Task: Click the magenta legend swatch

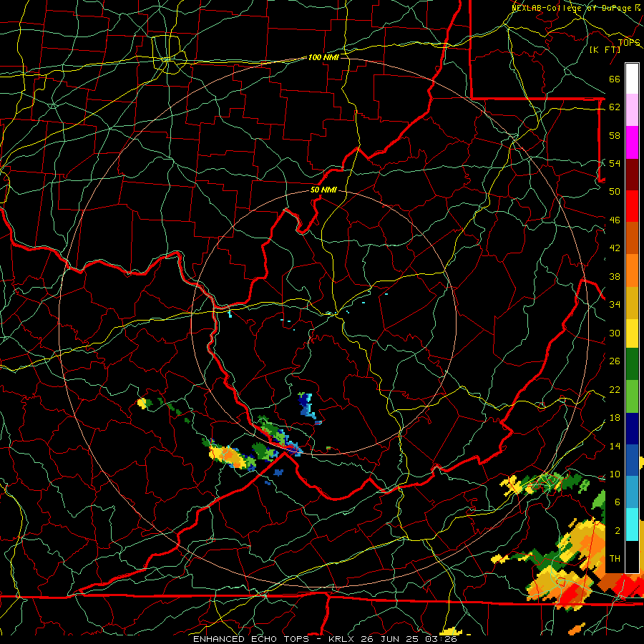Action: [x=632, y=142]
